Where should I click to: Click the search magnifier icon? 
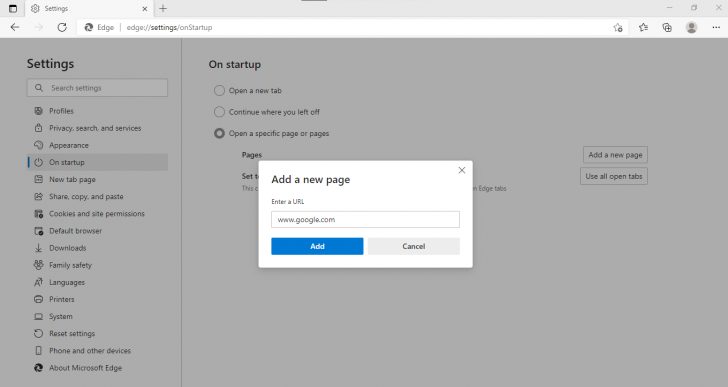pos(39,88)
